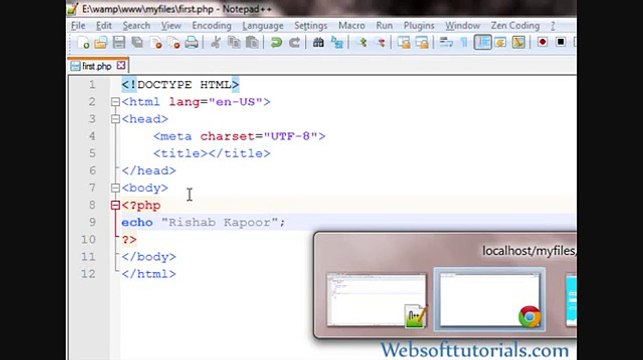Image resolution: width=643 pixels, height=360 pixels.
Task: Save the file with the floppy icon
Action: click(x=119, y=42)
